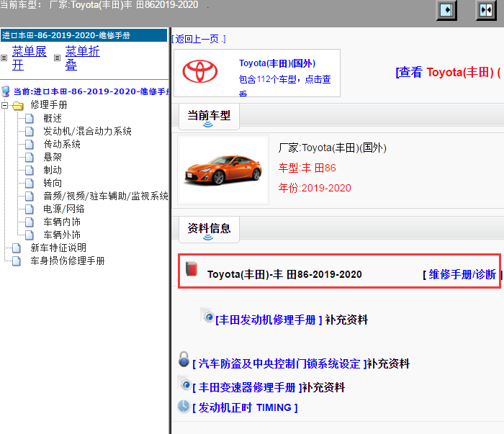Click page icon next to 电源/网络
The image size is (504, 434).
[30, 209]
